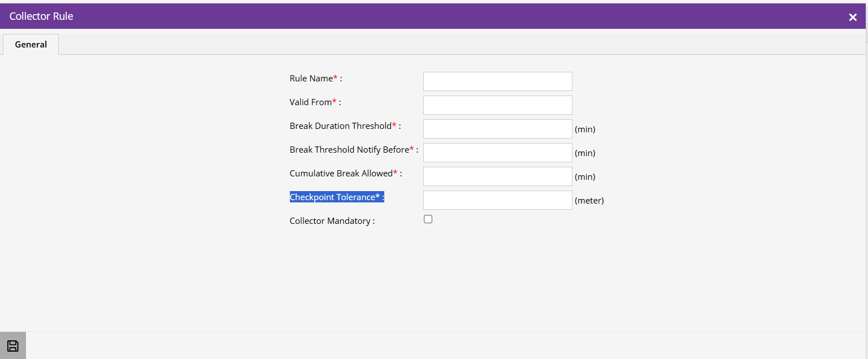Click the Valid From label
The image size is (868, 359).
(311, 102)
